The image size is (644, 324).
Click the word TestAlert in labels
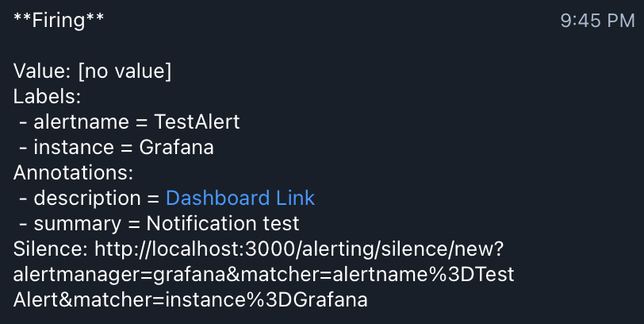197,121
